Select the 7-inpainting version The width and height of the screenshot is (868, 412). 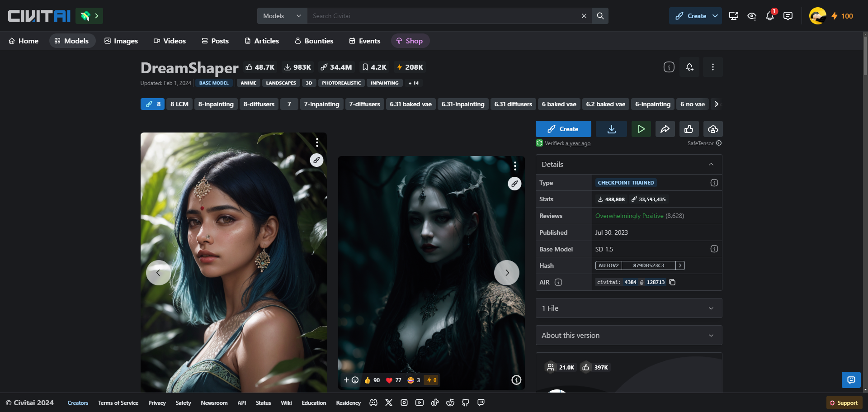pyautogui.click(x=321, y=104)
